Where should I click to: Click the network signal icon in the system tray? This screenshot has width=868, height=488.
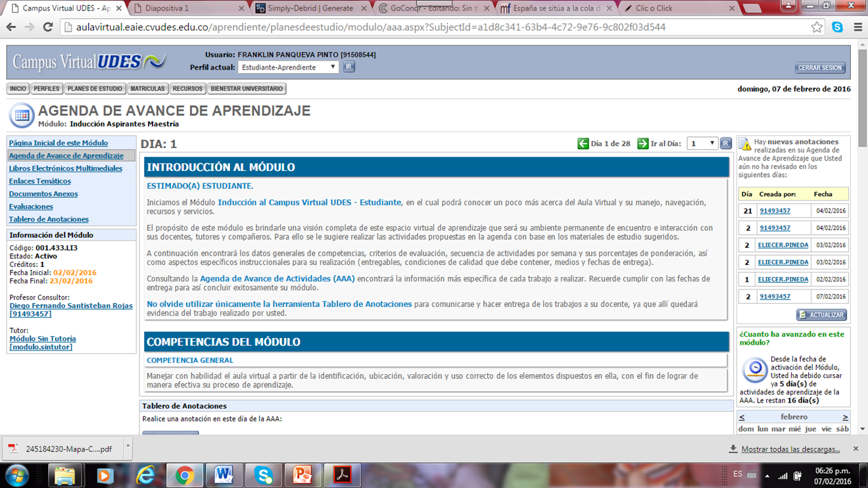pyautogui.click(x=783, y=476)
